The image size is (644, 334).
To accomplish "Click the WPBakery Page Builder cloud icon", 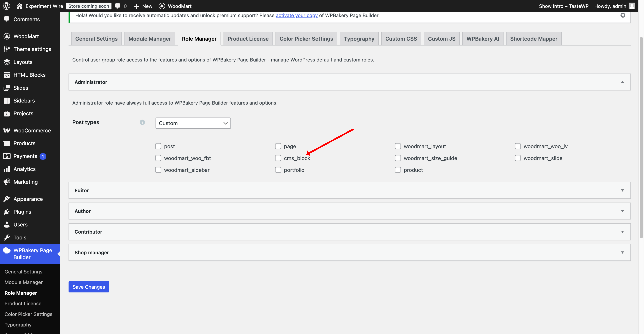I will (7, 250).
